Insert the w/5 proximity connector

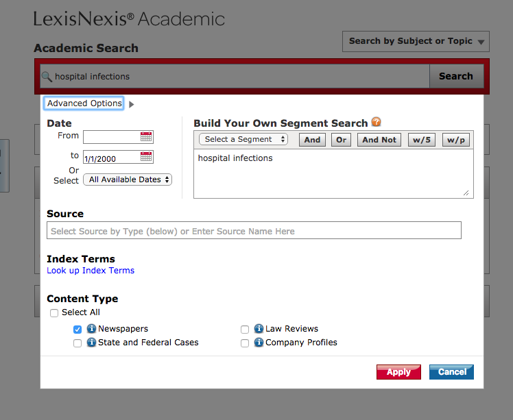point(421,140)
